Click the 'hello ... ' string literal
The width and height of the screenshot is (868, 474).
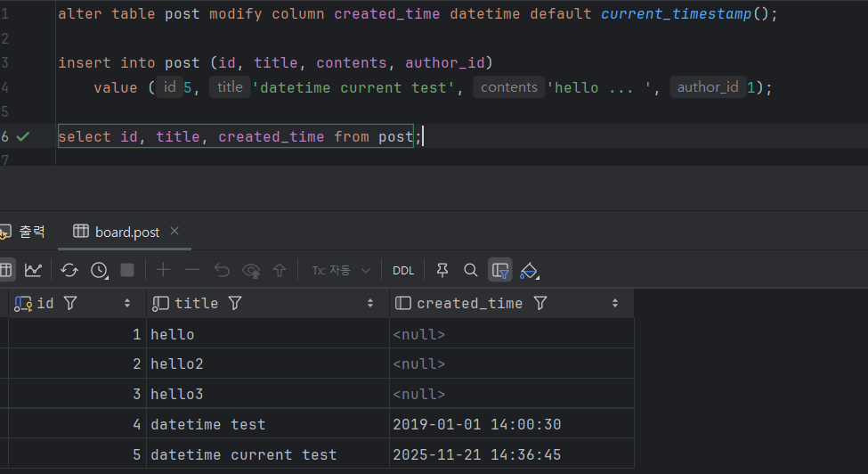click(x=599, y=87)
